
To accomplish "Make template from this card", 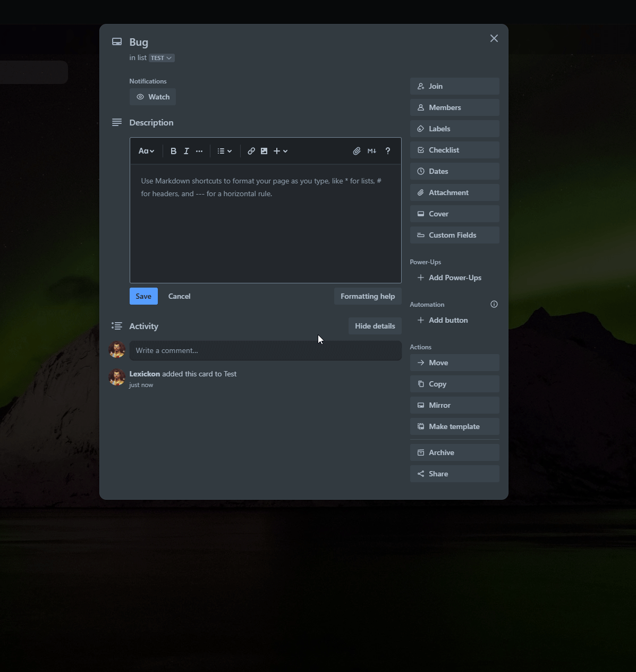I will pos(455,426).
